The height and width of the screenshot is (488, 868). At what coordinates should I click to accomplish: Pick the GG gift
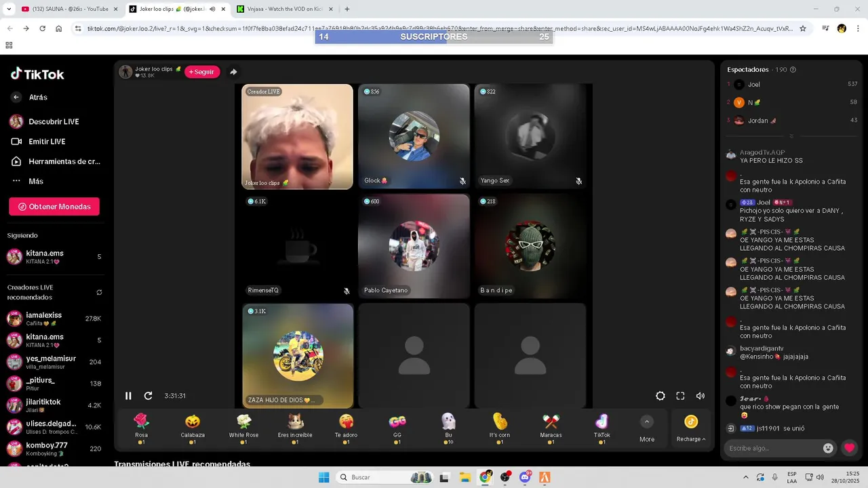click(x=397, y=422)
